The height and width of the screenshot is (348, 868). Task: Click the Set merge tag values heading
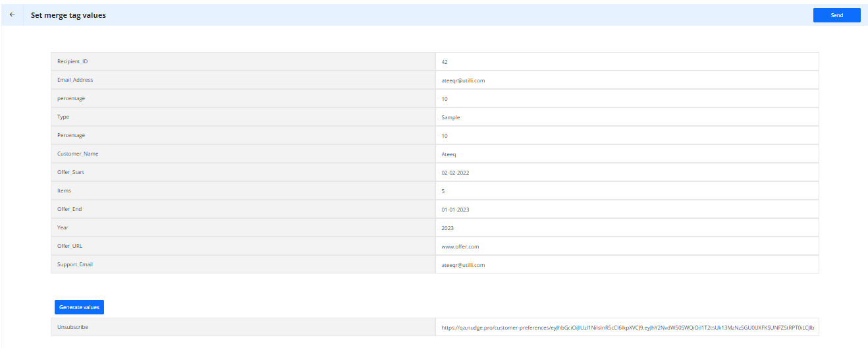click(68, 15)
